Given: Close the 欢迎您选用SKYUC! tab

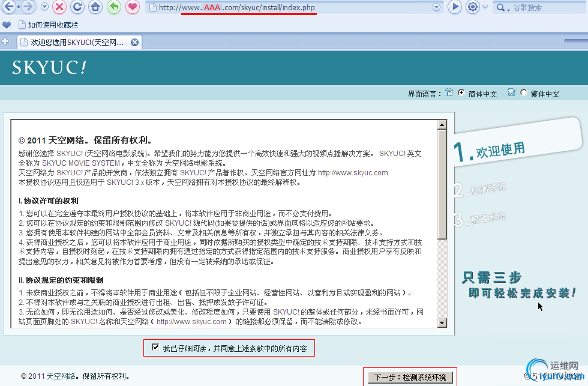Looking at the screenshot, I should 134,43.
